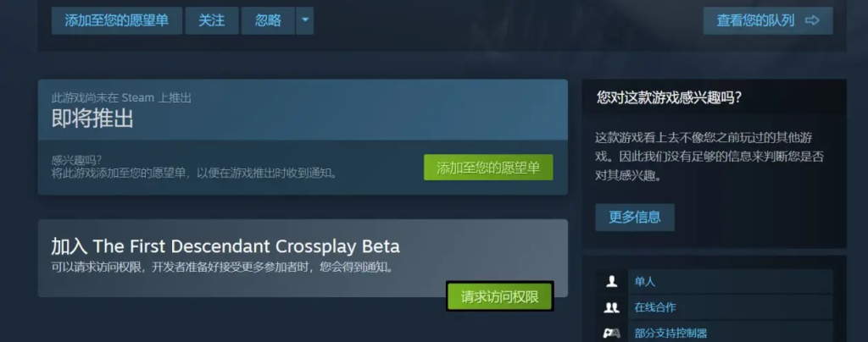Image resolution: width=868 pixels, height=342 pixels.
Task: Click the online co-op two-person icon
Action: click(612, 307)
